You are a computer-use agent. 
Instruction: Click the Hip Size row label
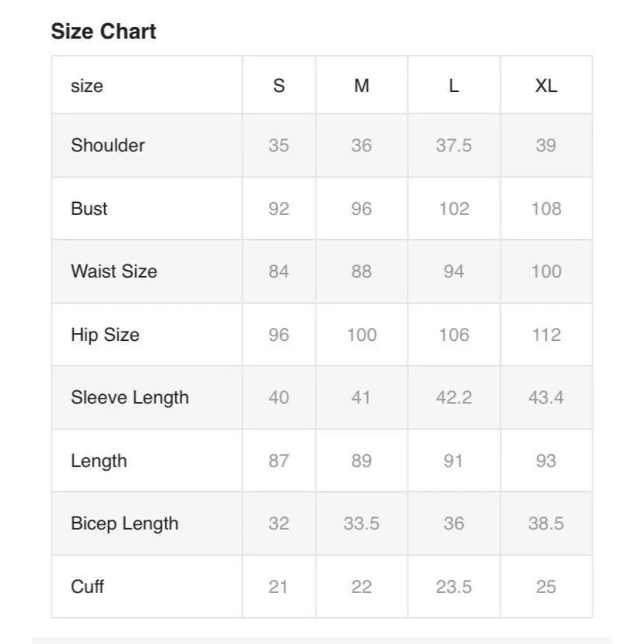pyautogui.click(x=105, y=335)
